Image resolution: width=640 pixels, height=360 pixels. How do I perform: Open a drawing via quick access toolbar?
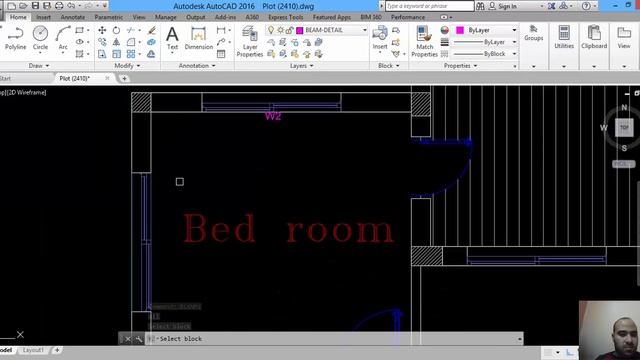pyautogui.click(x=23, y=6)
